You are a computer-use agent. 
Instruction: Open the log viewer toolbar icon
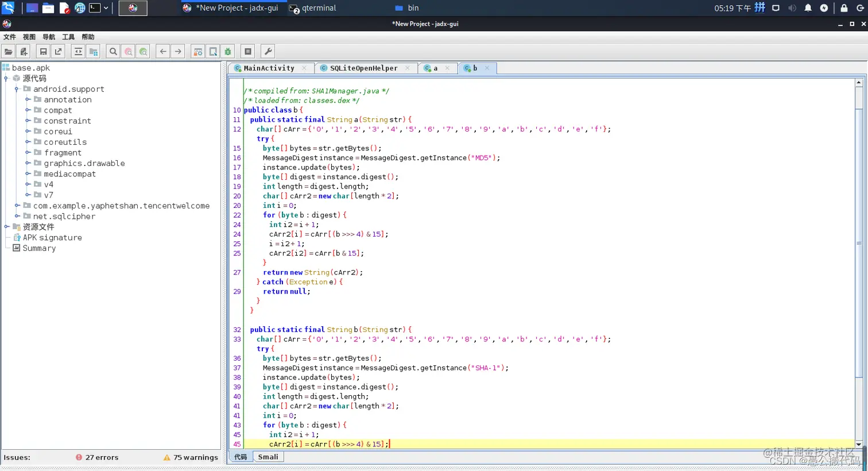(x=248, y=52)
